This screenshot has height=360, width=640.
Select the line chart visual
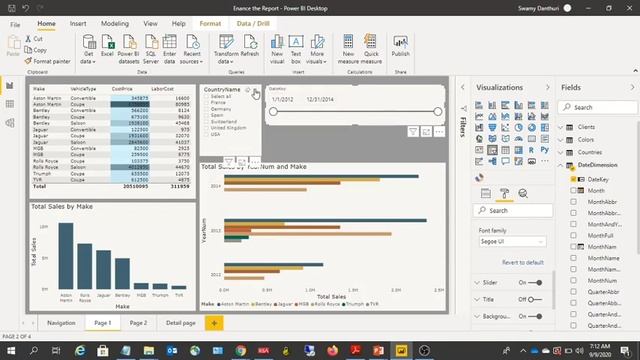coord(479,116)
